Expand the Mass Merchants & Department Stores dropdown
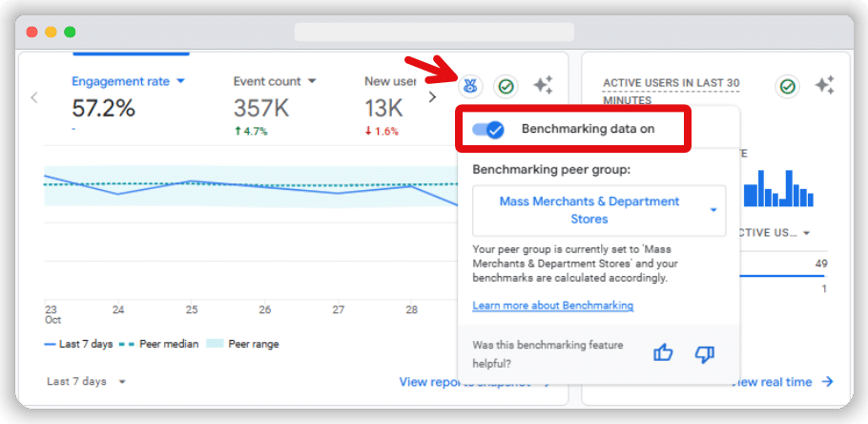The width and height of the screenshot is (868, 424). (598, 210)
